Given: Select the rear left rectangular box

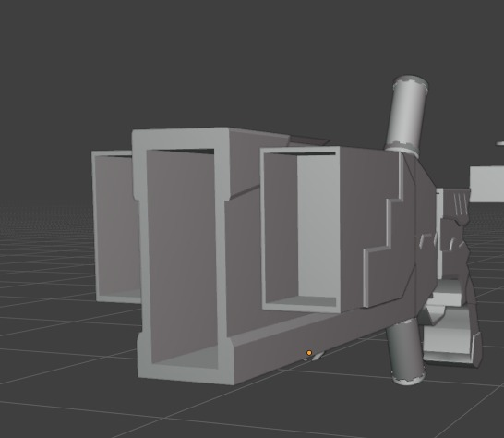Looking at the screenshot, I should coord(115,227).
